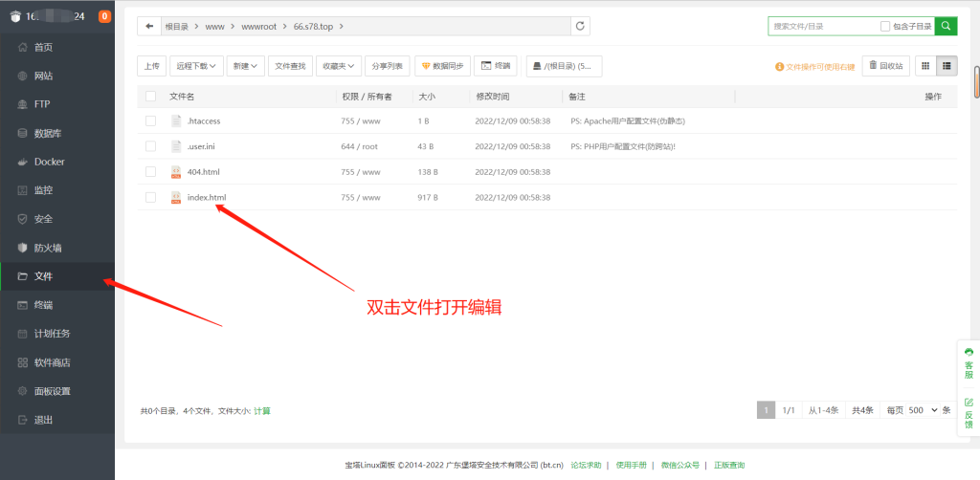The height and width of the screenshot is (480, 980).
Task: Open the 回收站 recycle bin
Action: click(885, 65)
